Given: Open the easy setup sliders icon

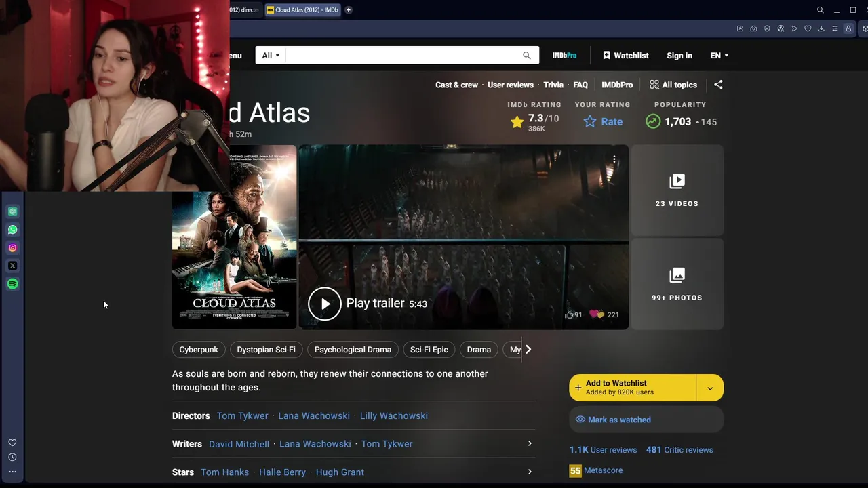Looking at the screenshot, I should pos(835,28).
